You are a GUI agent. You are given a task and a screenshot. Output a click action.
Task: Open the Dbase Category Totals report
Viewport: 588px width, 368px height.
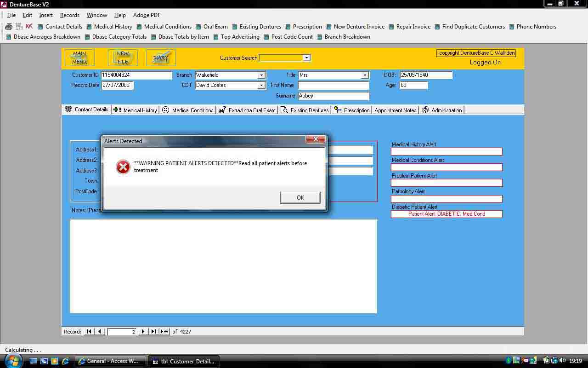(116, 37)
